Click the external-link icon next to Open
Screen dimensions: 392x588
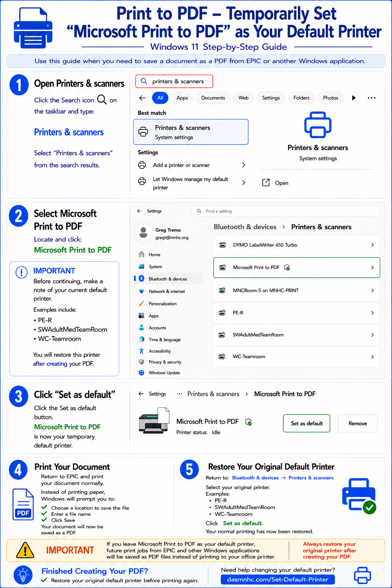[266, 183]
